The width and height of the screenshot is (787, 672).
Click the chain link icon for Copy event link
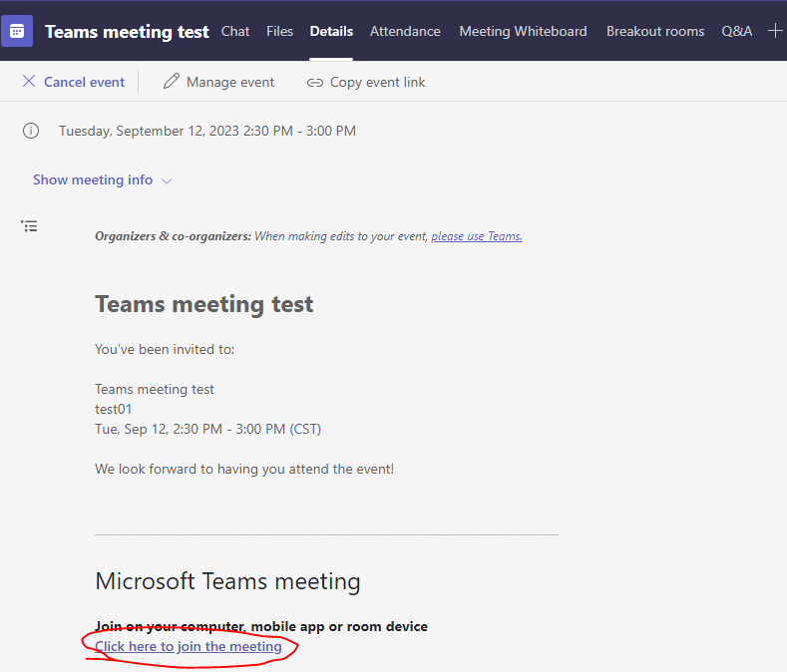[314, 83]
